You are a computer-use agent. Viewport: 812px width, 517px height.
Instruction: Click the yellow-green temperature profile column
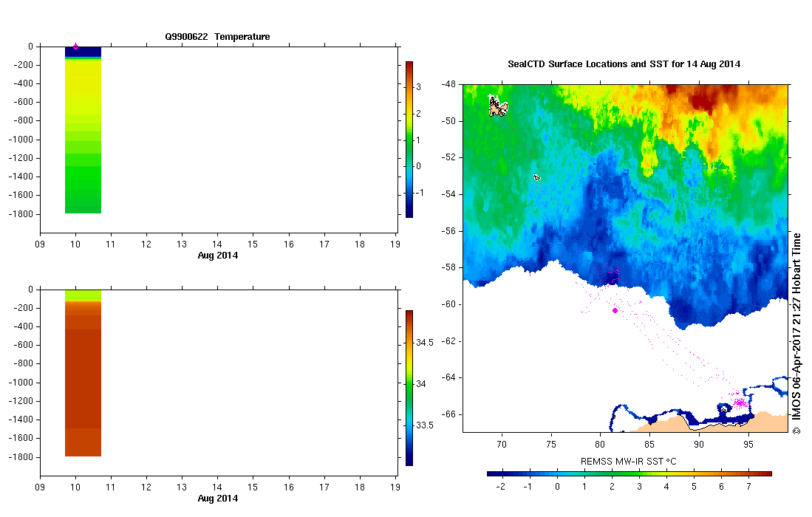tap(83, 130)
